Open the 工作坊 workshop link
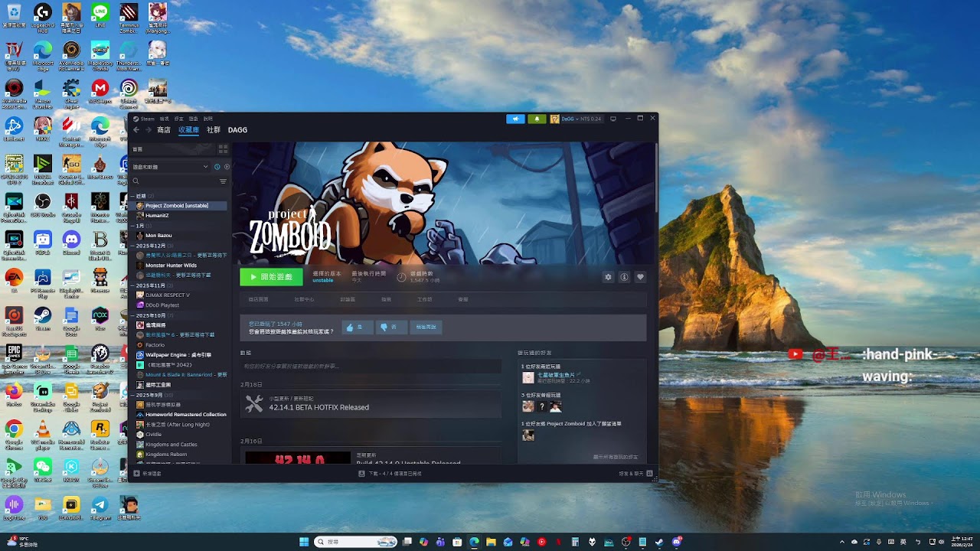 [424, 299]
